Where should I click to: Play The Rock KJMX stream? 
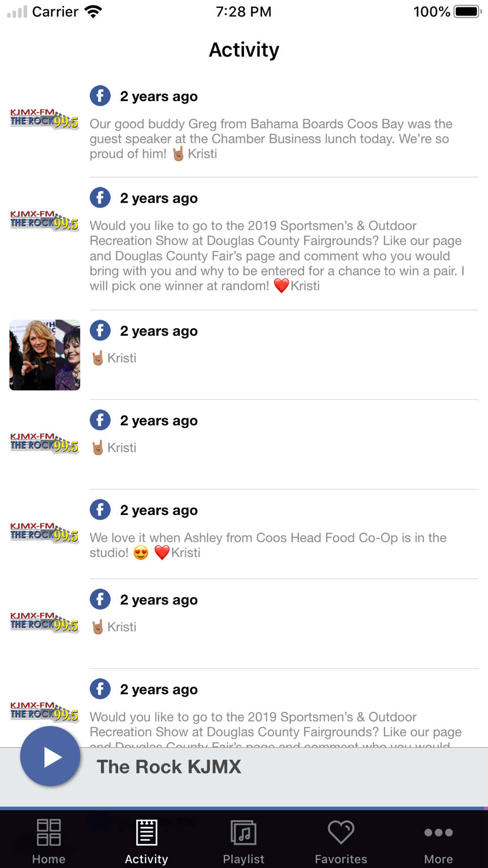point(50,757)
